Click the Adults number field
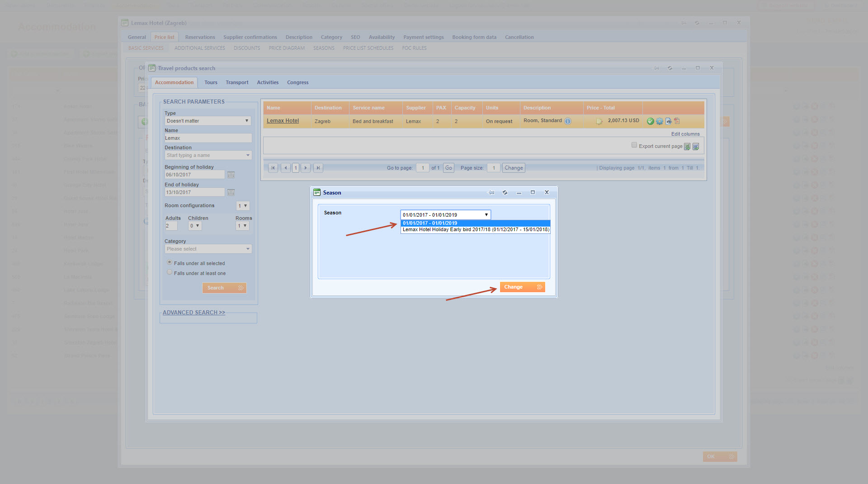The width and height of the screenshot is (868, 484). (171, 226)
